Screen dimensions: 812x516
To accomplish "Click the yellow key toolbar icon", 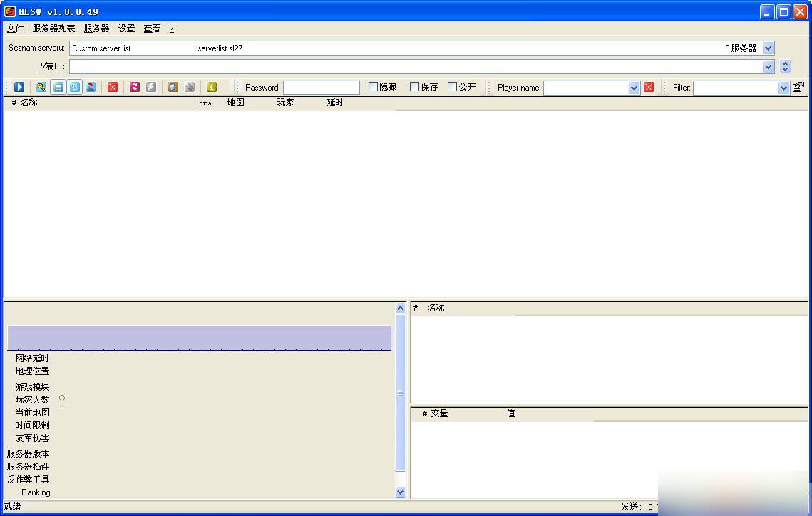I will pos(41,87).
